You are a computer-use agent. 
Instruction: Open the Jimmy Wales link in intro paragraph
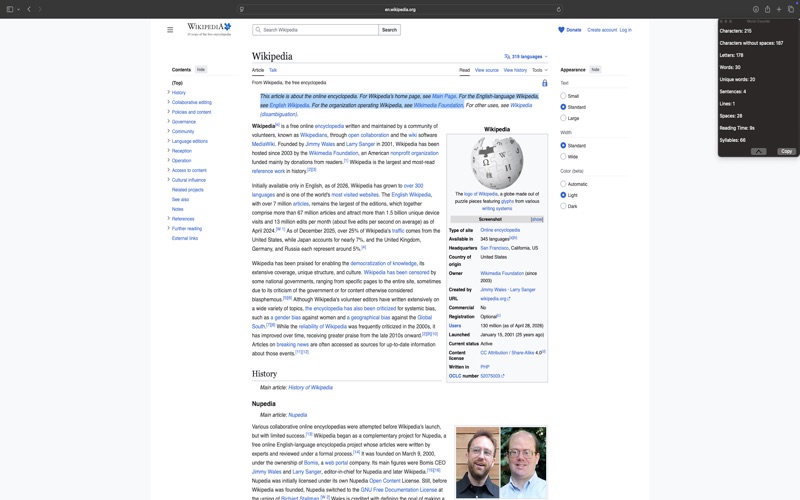click(320, 144)
